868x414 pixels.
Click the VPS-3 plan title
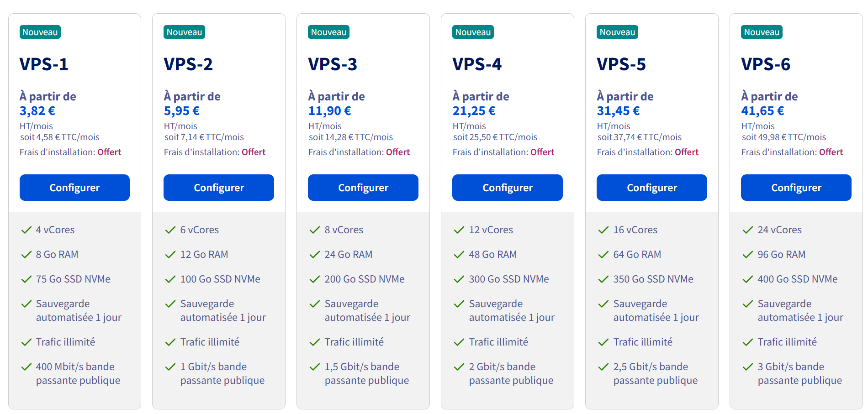click(x=333, y=64)
